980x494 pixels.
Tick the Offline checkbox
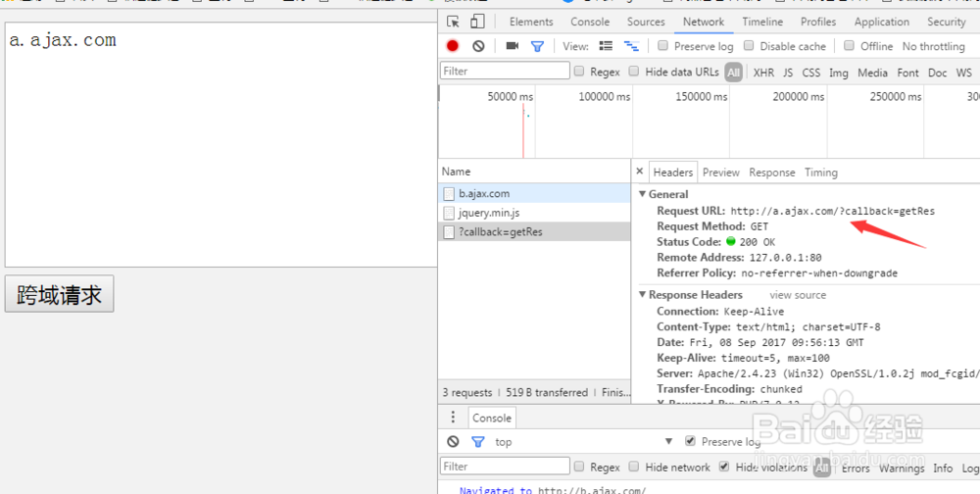(x=849, y=46)
